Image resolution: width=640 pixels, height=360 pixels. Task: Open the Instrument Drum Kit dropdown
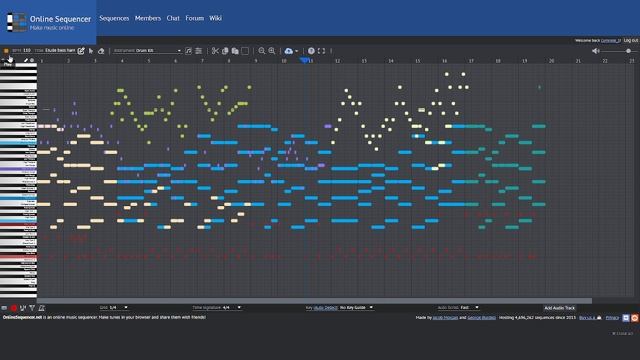147,51
